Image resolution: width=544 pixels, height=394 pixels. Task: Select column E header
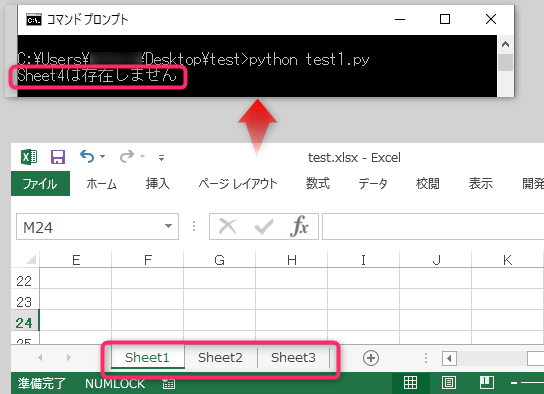click(76, 260)
